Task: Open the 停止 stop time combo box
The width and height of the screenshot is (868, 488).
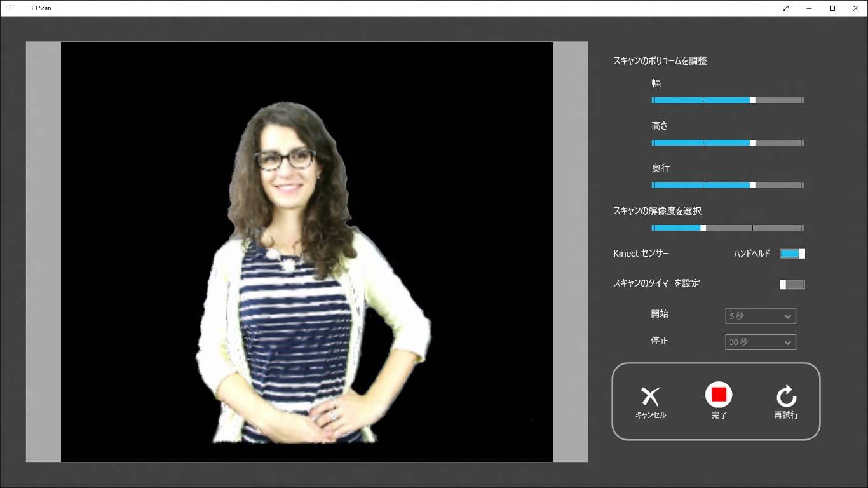Action: click(760, 342)
